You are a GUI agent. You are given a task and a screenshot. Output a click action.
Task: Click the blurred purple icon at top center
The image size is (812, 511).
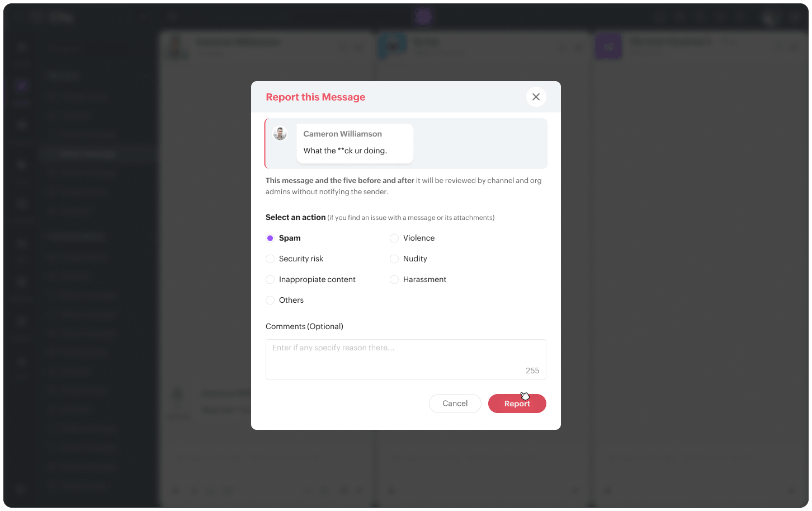click(x=424, y=17)
